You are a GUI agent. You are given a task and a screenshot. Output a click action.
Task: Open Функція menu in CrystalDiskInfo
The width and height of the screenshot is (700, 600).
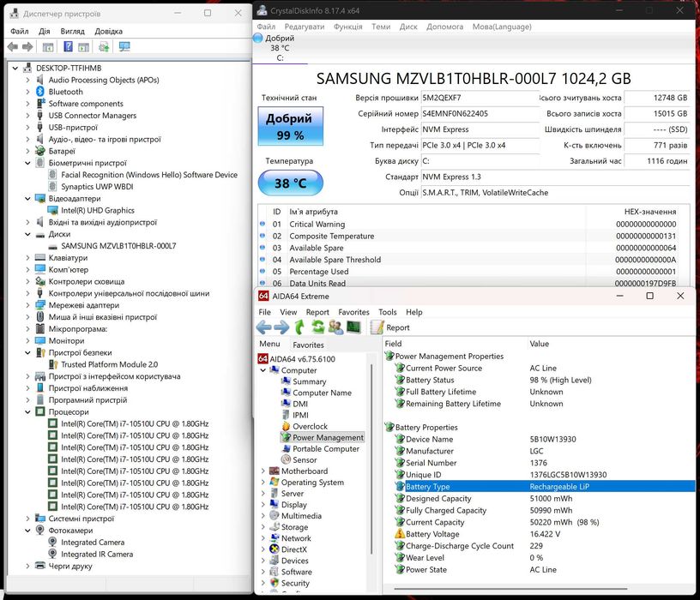click(x=347, y=27)
